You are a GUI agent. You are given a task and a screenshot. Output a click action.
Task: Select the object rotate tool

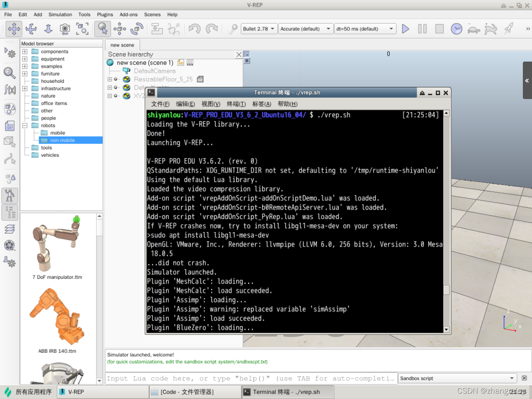point(137,29)
